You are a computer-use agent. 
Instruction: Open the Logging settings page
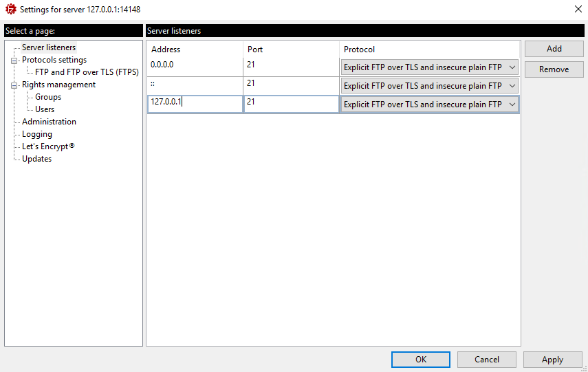click(37, 134)
